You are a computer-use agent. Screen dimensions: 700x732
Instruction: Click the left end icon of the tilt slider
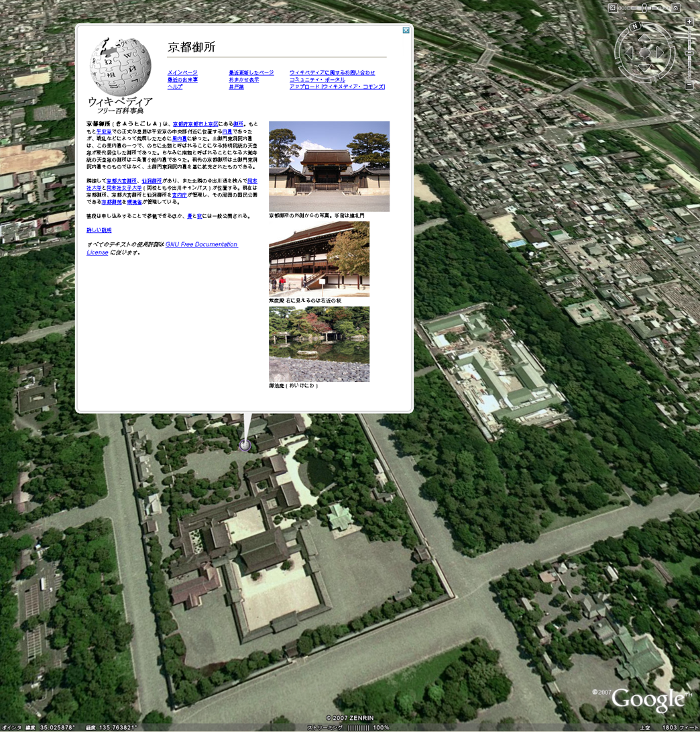613,8
